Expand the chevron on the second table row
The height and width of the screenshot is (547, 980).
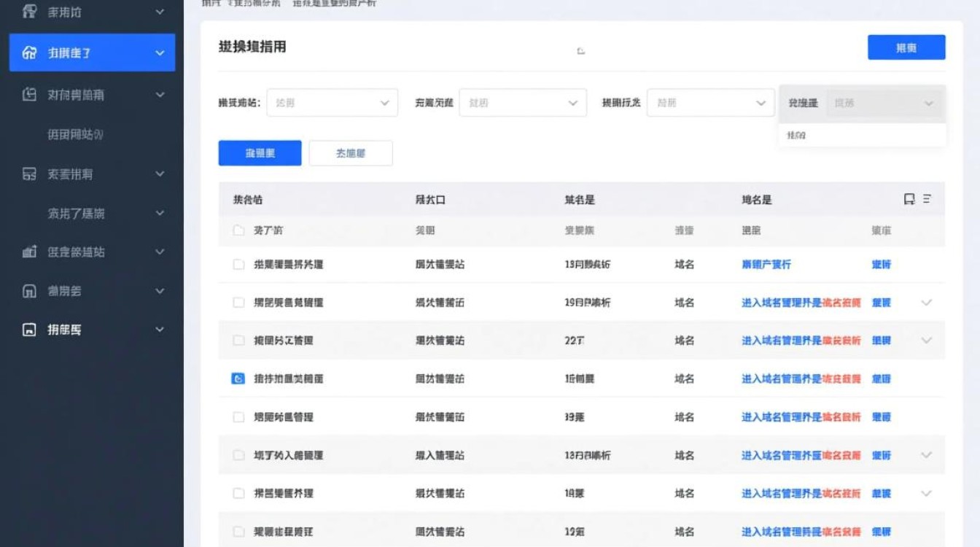click(x=926, y=303)
